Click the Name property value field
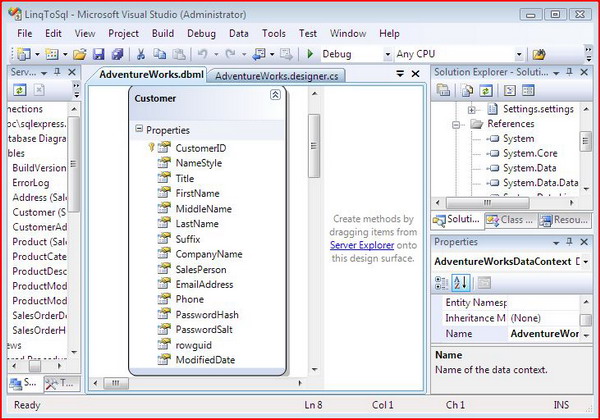This screenshot has height=420, width=600. [x=544, y=334]
